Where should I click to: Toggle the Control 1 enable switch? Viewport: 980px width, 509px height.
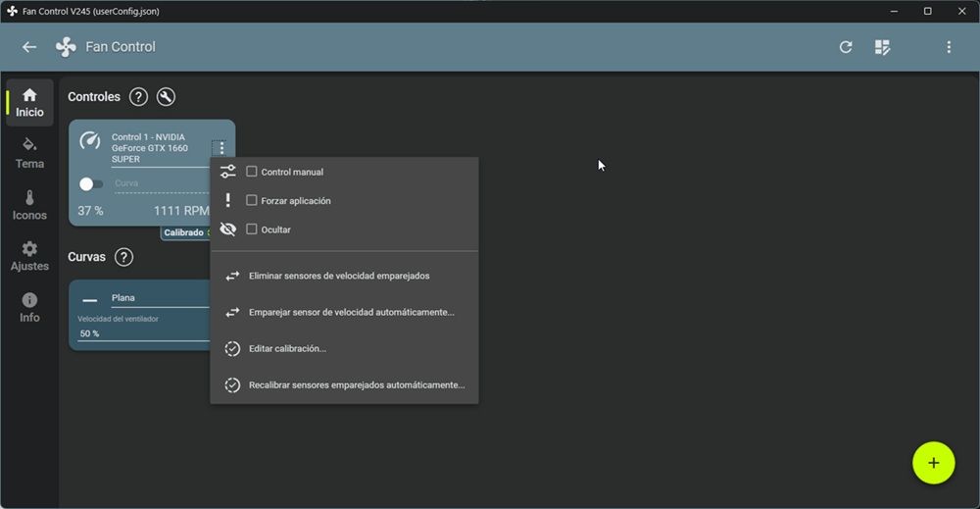click(x=90, y=184)
